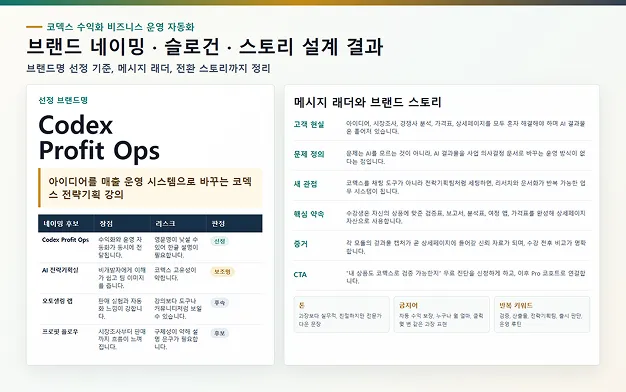Click the '메시지 래더와 브랜드 스토리' heading
The image size is (626, 392).
[368, 102]
